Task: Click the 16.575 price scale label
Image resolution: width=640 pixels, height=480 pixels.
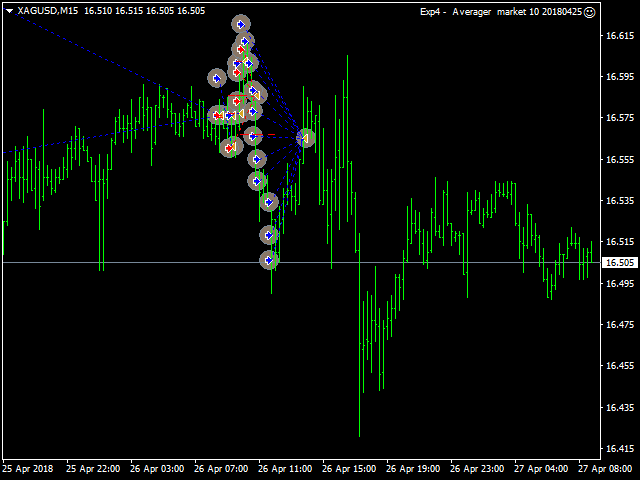Action: click(x=620, y=118)
